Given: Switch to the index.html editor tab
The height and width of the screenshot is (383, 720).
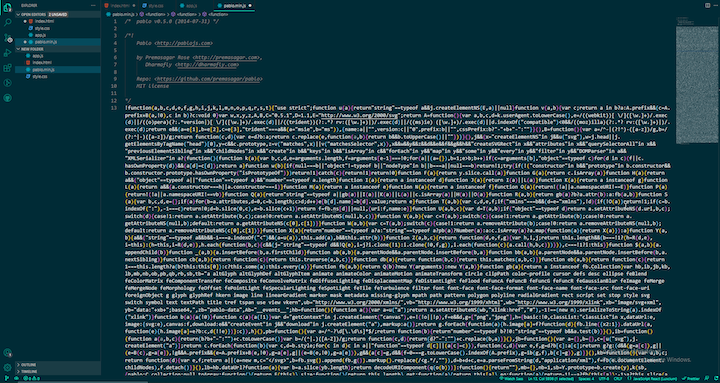Looking at the screenshot, I should pos(119,6).
